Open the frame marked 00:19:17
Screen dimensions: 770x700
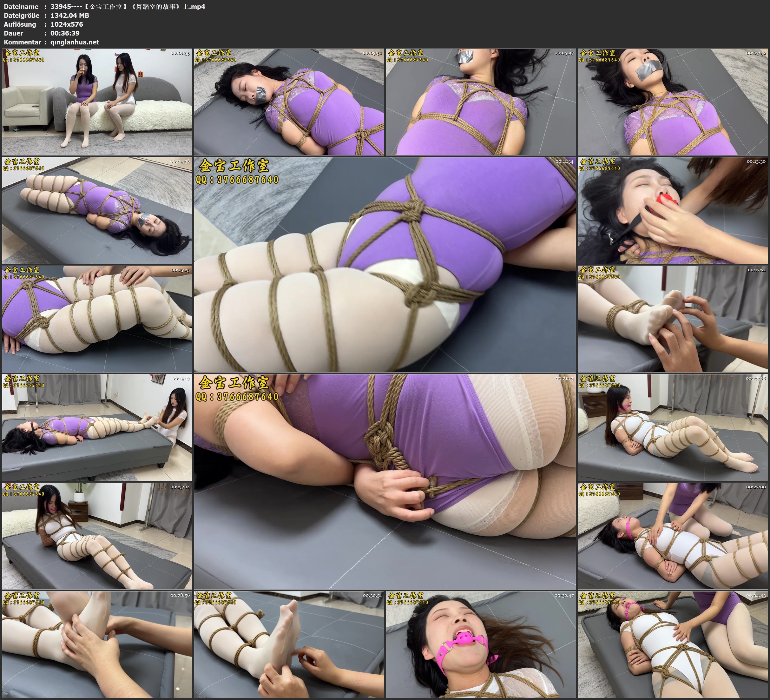pyautogui.click(x=97, y=427)
